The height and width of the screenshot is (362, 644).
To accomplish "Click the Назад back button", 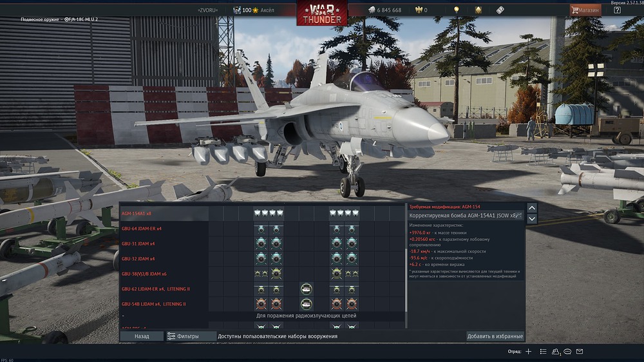I will pos(142,336).
